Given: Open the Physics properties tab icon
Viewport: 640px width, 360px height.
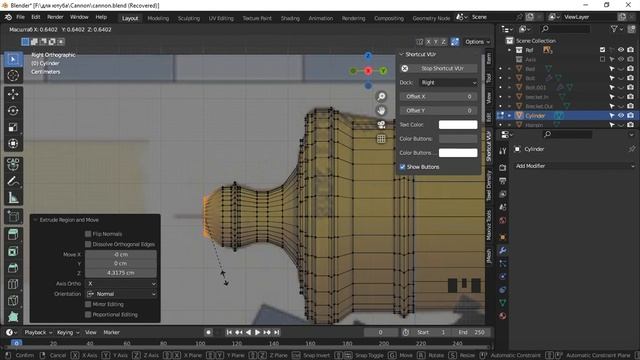Looking at the screenshot, I should coord(503,277).
